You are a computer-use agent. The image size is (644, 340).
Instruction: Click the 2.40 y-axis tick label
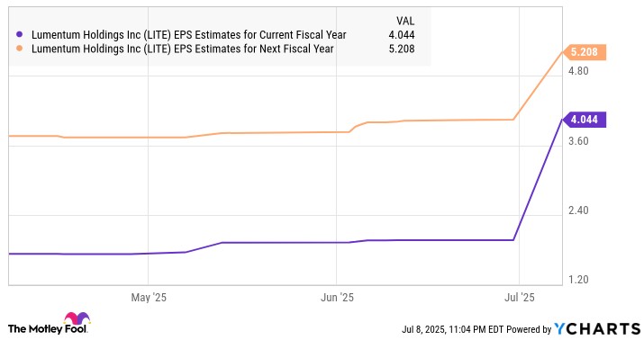pos(578,210)
